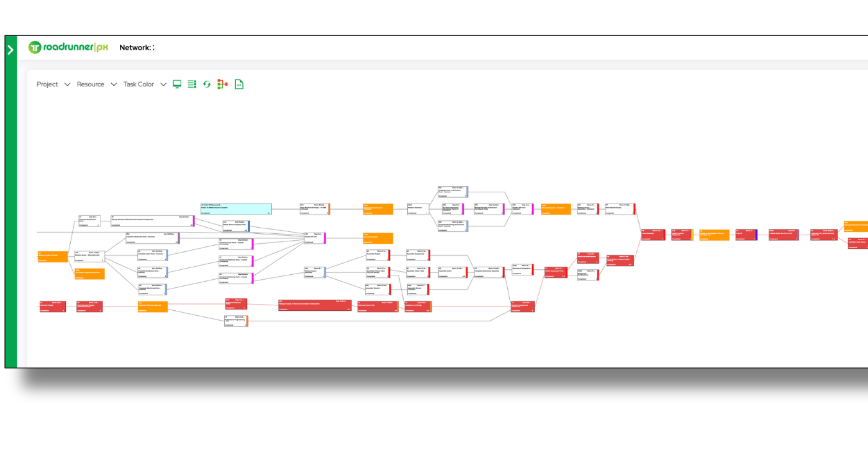Click the monitor display icon
Image resolution: width=868 pixels, height=456 pixels.
click(177, 84)
